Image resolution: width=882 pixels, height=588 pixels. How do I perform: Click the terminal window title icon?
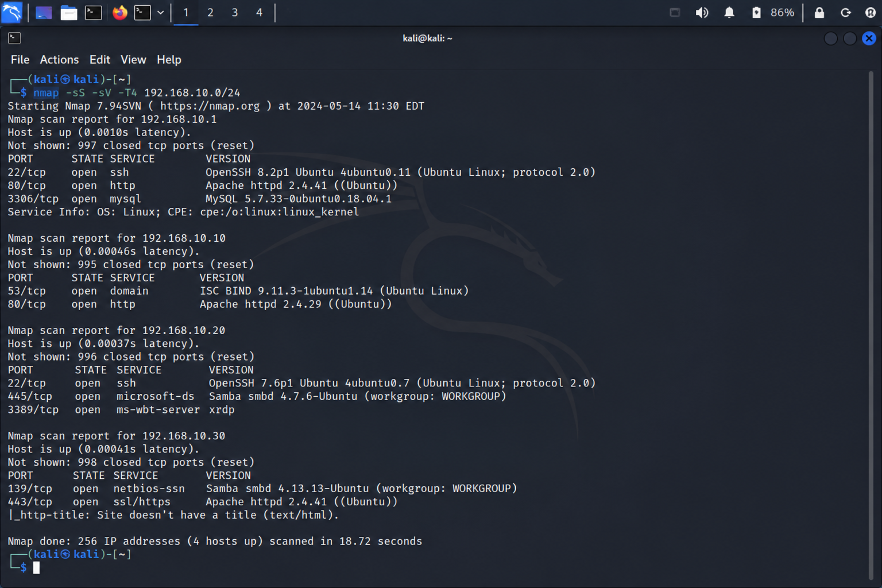pyautogui.click(x=14, y=38)
